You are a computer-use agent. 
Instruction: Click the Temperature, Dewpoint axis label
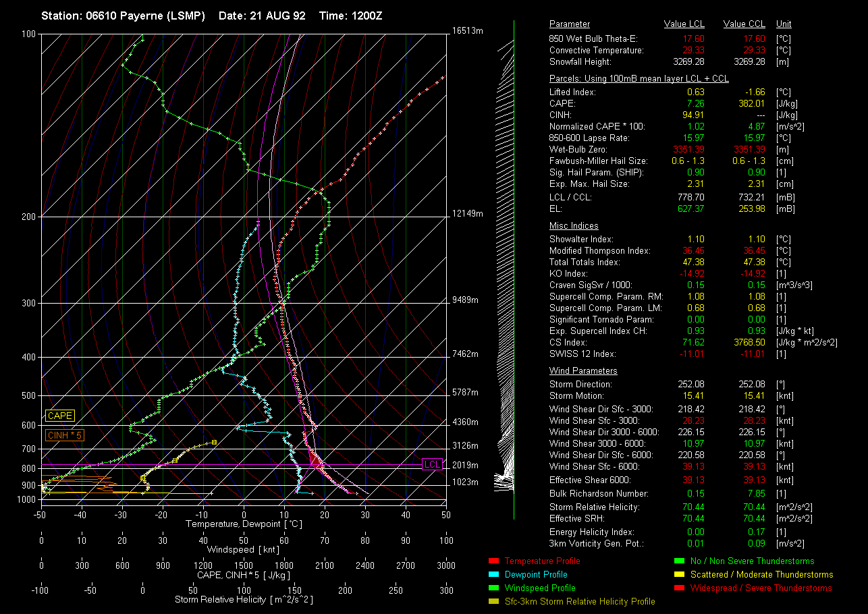click(x=243, y=524)
